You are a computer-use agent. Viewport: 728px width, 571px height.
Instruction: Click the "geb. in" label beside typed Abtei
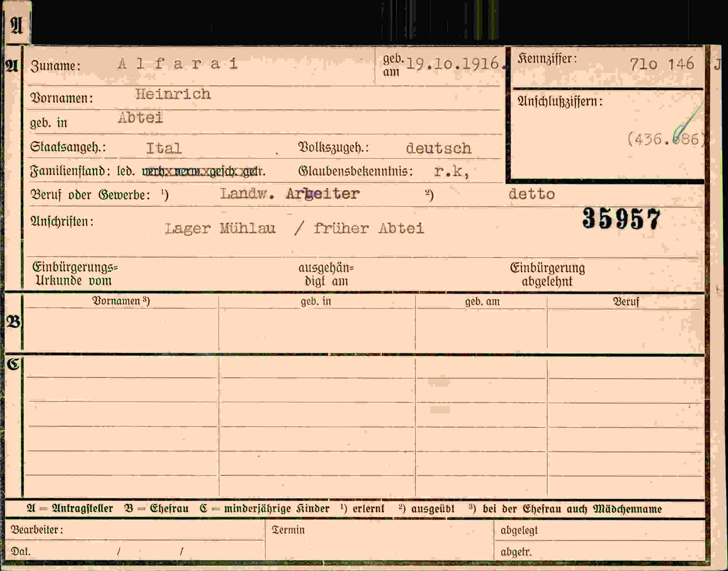click(49, 123)
